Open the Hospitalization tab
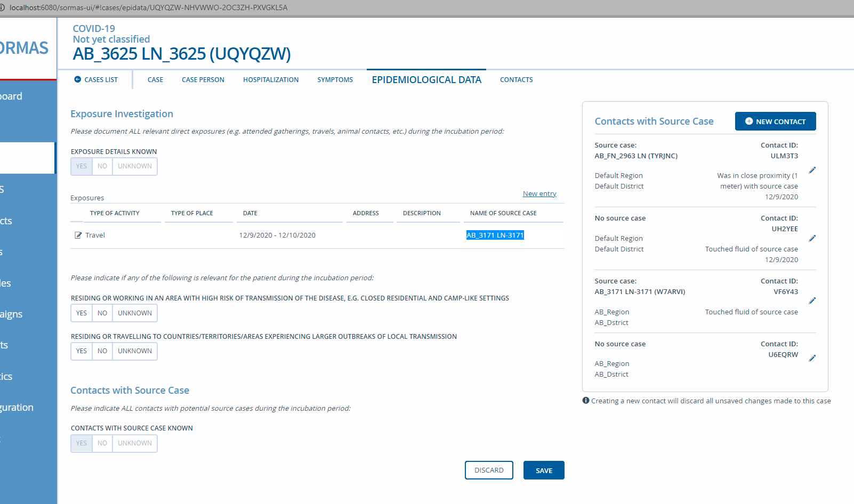This screenshot has height=504, width=854. [x=271, y=80]
